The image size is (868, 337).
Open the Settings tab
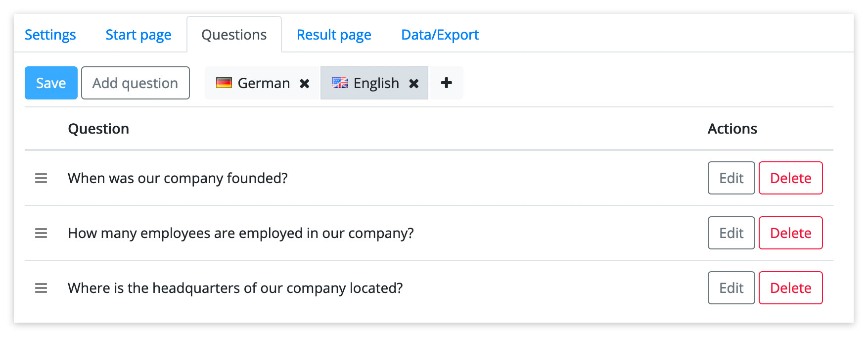pos(50,35)
